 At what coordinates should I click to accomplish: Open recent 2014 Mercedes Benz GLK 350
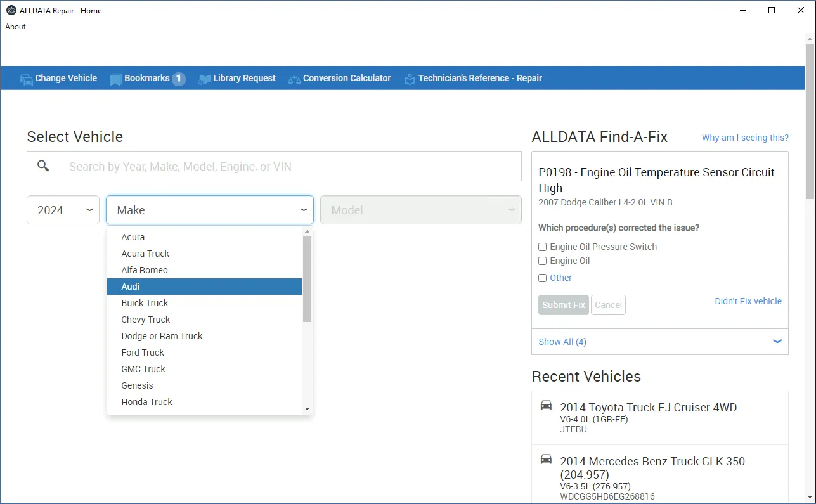pyautogui.click(x=660, y=474)
